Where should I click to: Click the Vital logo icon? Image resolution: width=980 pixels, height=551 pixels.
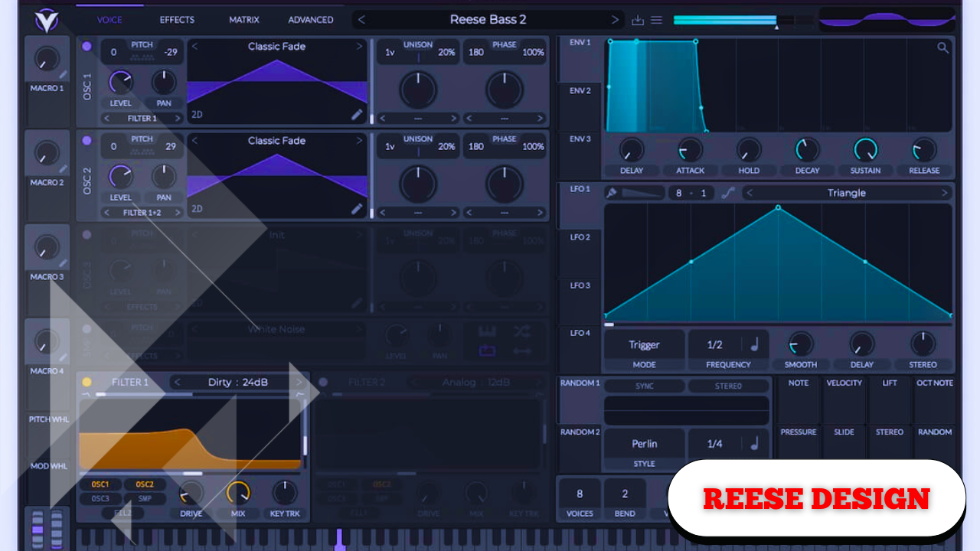[x=47, y=21]
